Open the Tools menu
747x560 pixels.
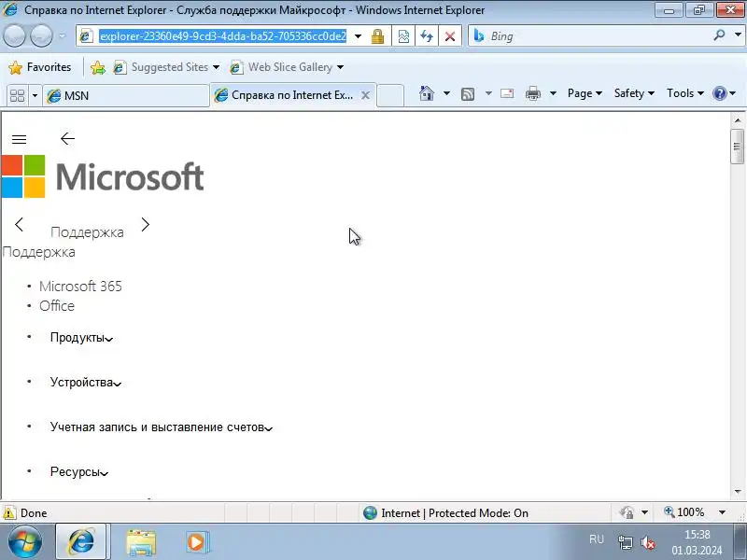pyautogui.click(x=685, y=93)
